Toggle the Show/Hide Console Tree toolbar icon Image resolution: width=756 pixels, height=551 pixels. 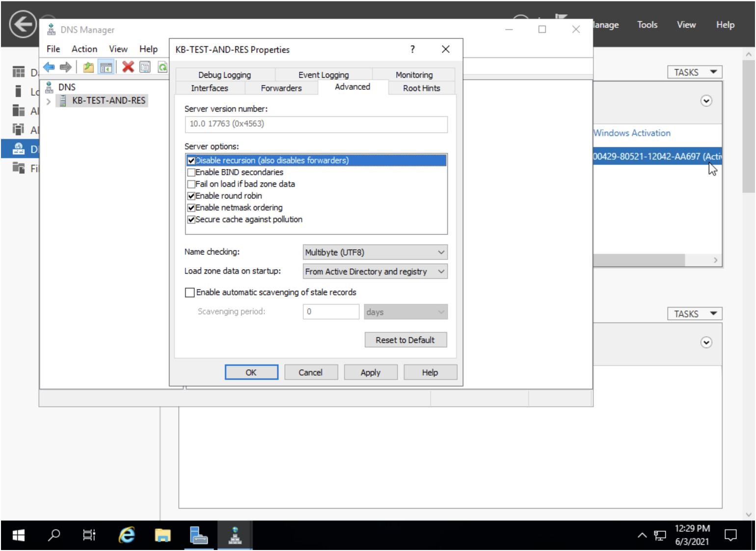[106, 67]
